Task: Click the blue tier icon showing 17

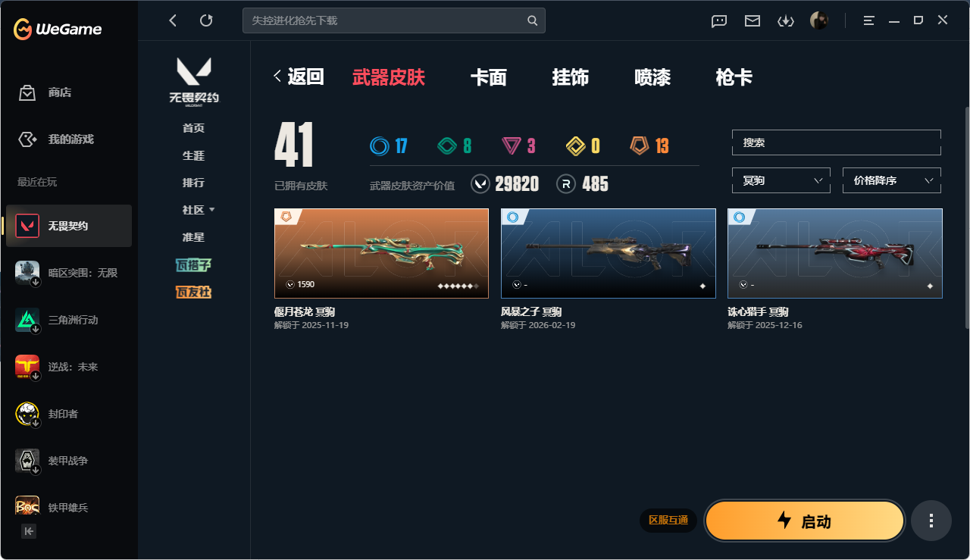Action: click(x=379, y=145)
